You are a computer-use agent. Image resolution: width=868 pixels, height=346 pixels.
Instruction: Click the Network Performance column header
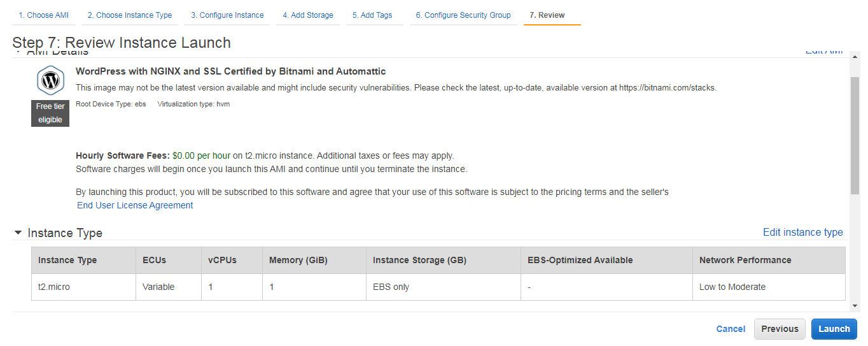(745, 260)
